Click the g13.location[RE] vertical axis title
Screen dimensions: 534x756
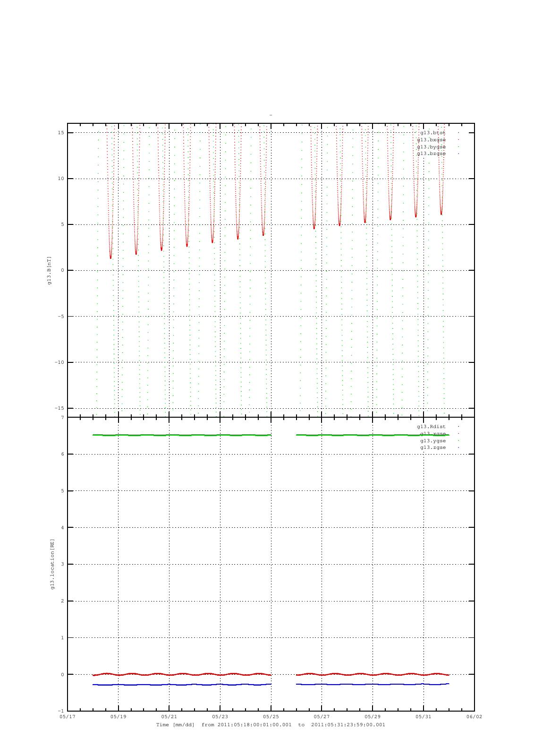(x=53, y=564)
